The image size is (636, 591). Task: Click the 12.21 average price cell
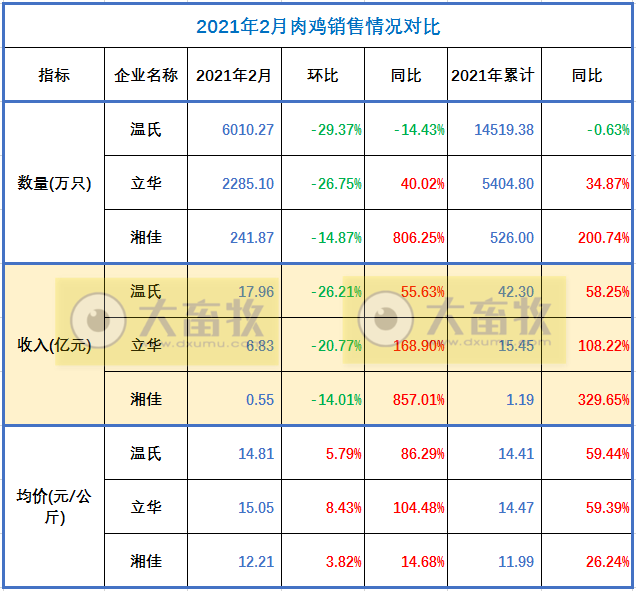click(256, 561)
